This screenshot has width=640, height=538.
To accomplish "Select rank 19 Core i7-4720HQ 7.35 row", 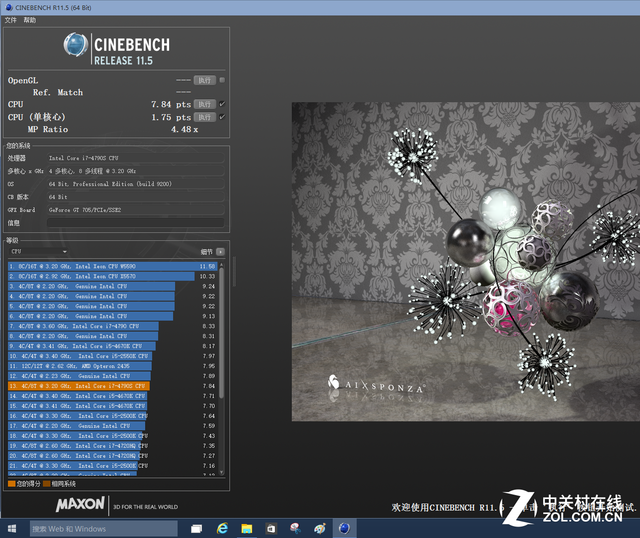I will (113, 446).
